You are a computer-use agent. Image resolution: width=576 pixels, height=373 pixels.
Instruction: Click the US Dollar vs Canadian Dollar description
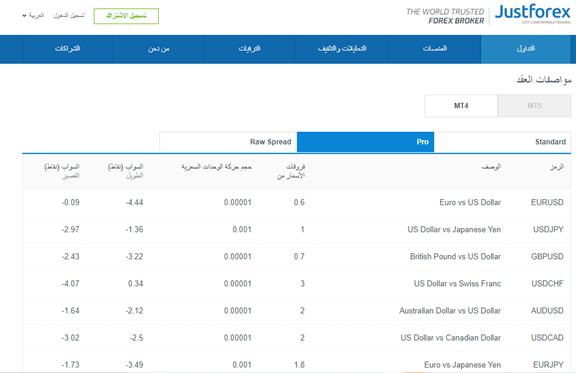pos(451,338)
